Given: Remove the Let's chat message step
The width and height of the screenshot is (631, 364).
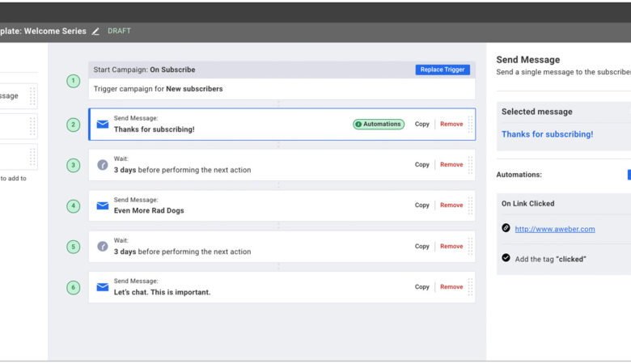Looking at the screenshot, I should click(x=451, y=287).
